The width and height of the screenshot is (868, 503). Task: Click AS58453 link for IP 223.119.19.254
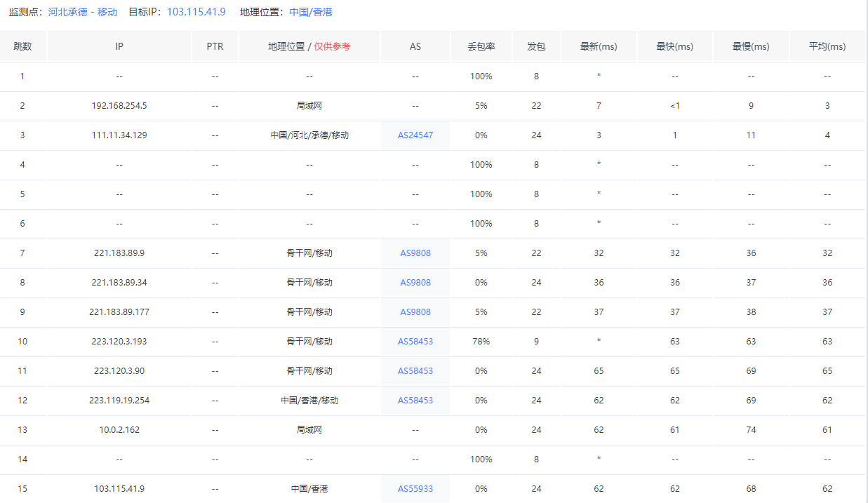pos(415,401)
